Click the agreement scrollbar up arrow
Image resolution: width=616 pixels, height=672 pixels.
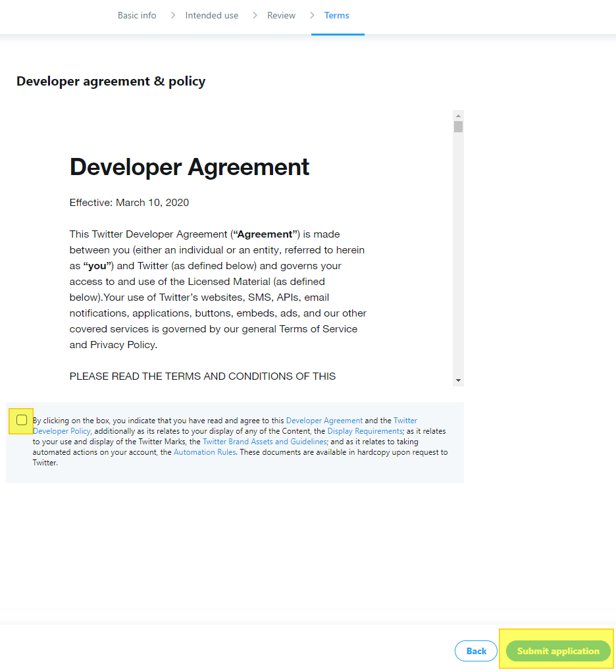458,116
